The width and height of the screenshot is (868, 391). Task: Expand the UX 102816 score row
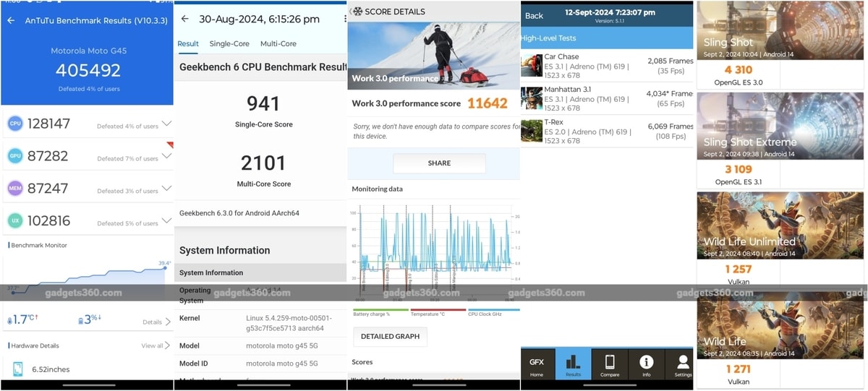tap(166, 221)
